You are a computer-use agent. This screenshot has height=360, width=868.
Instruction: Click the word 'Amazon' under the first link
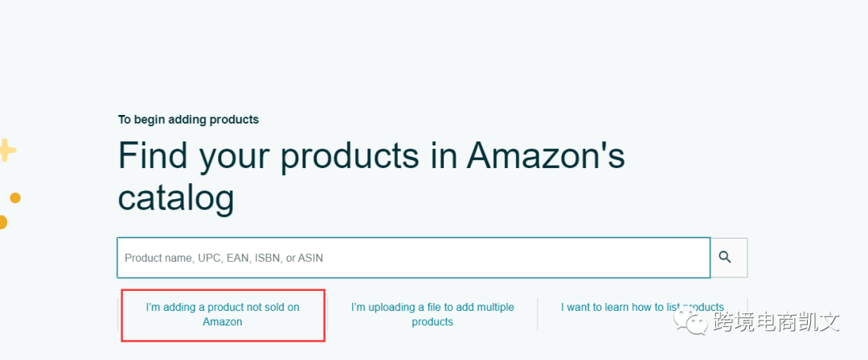(223, 321)
